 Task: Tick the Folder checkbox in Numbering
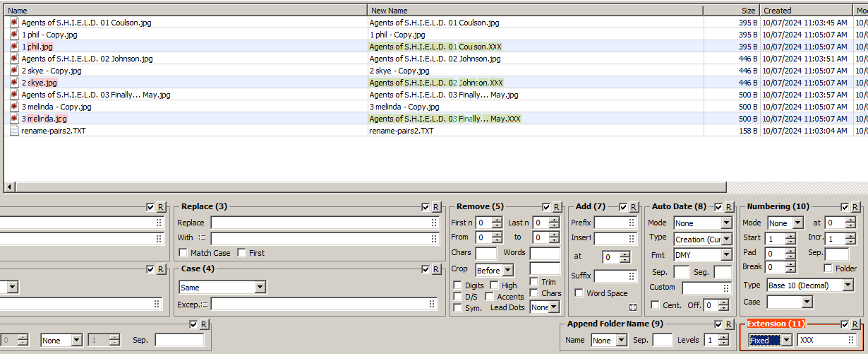[828, 269]
